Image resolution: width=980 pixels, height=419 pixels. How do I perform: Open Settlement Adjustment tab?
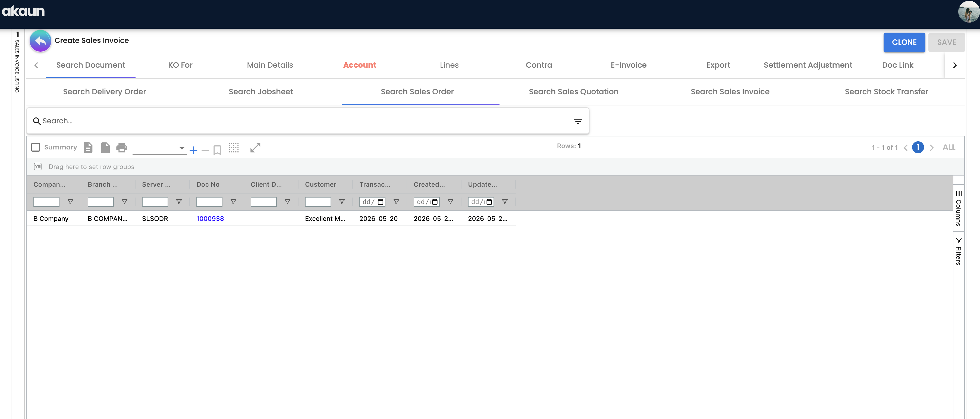808,65
